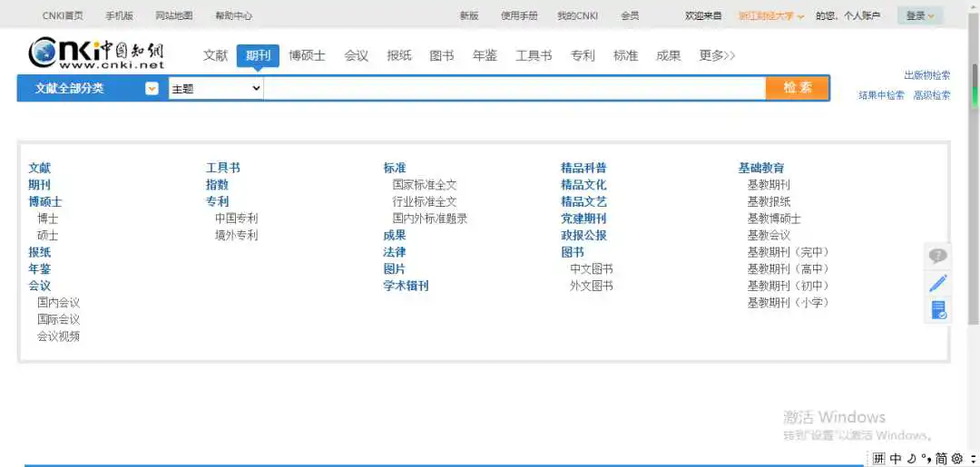Open the 主题 search field dropdown

coord(216,89)
